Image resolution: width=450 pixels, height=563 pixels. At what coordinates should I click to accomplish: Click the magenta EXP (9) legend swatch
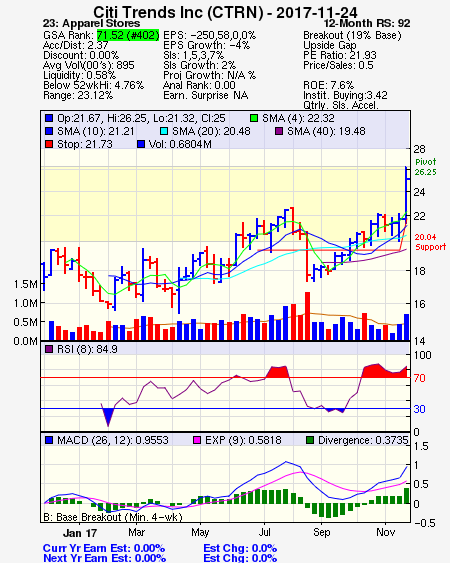click(197, 440)
